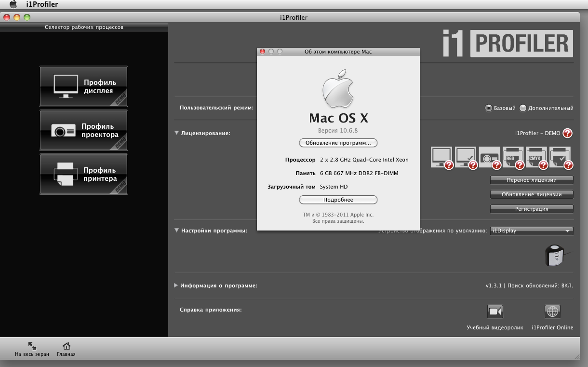Click License Update button (Обновление лицензии)
Screen dimensions: 588x367
pyautogui.click(x=532, y=194)
